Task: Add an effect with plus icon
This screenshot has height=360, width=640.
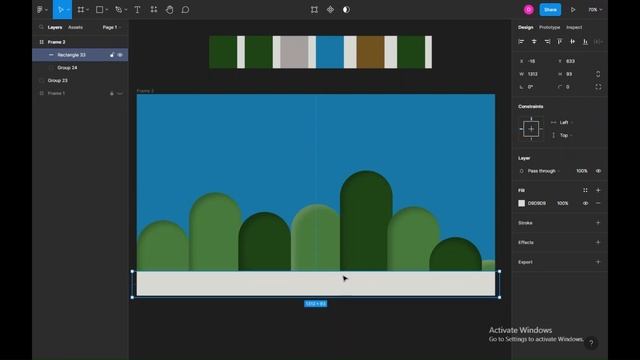Action: pos(598,242)
